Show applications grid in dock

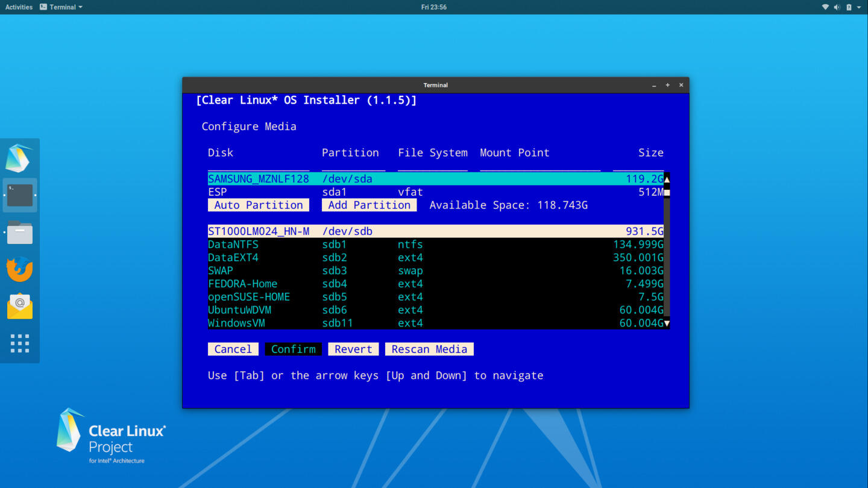click(x=20, y=343)
